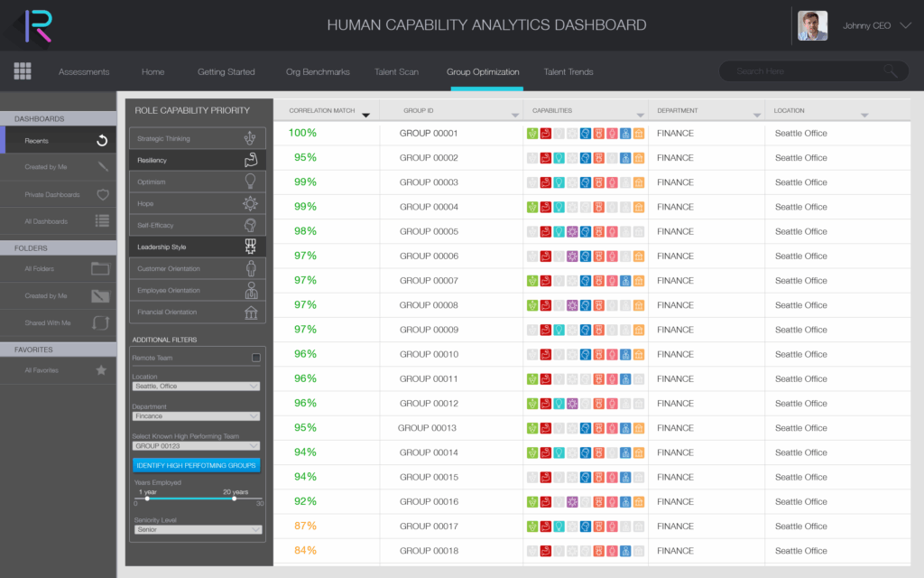The width and height of the screenshot is (924, 578).
Task: Click the Optimism lightbulb icon
Action: pos(251,182)
